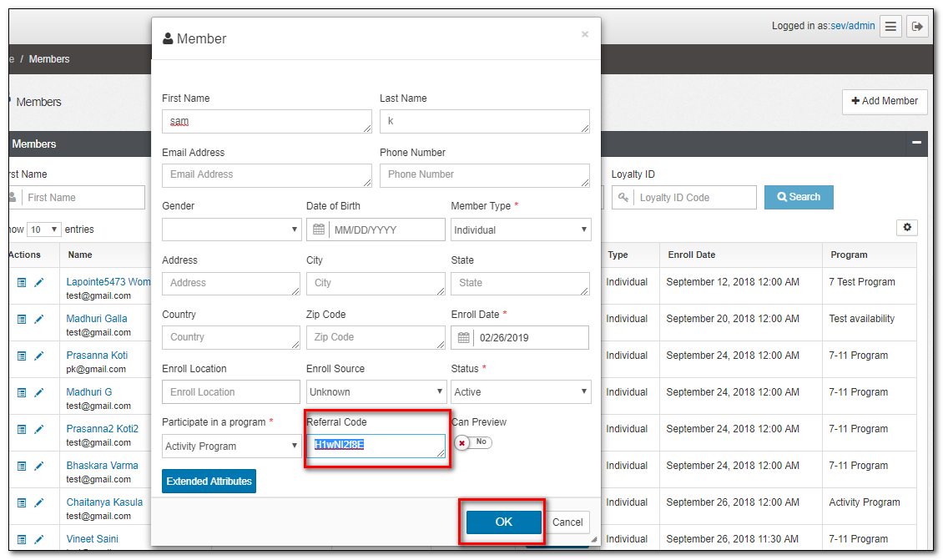Click the Add Member button
The width and height of the screenshot is (943, 560).
pos(885,101)
